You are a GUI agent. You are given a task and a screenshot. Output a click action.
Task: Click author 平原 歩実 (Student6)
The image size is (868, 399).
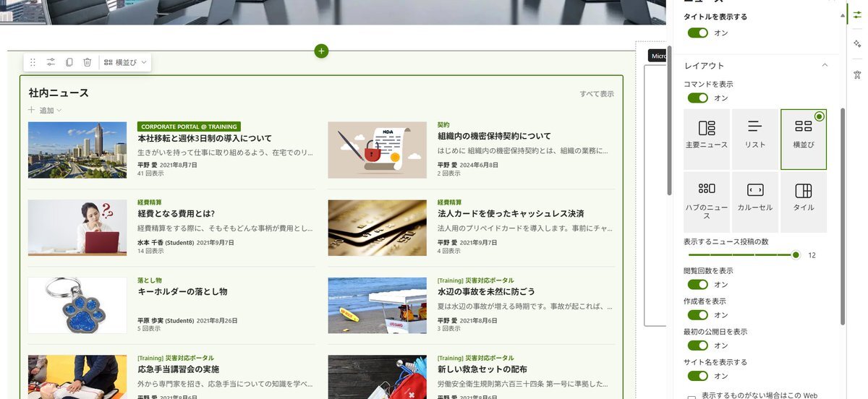[166, 320]
